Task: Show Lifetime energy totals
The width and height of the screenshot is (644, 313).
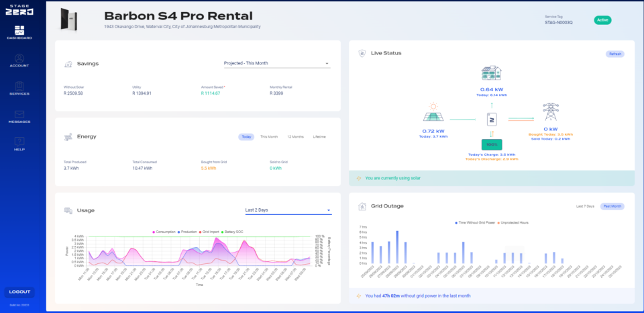Action: pos(319,137)
